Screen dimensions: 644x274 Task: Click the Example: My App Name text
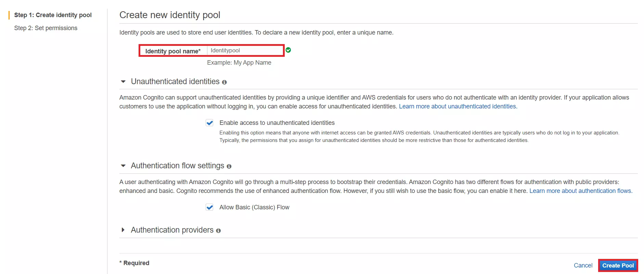239,63
